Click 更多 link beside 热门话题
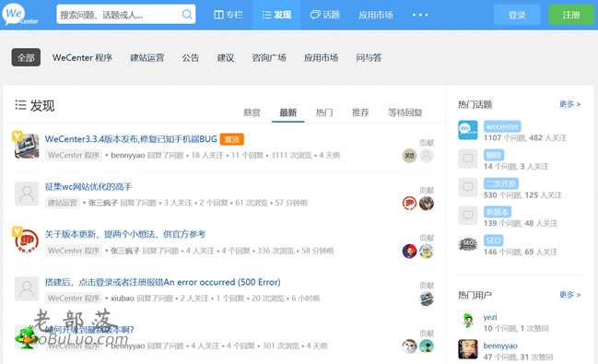598x364 pixels. pos(569,104)
